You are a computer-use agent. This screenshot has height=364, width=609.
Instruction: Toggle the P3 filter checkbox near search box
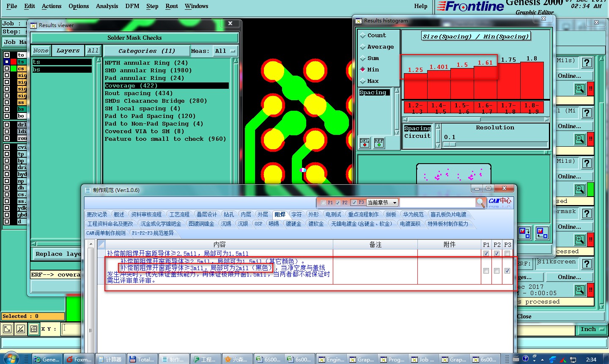pos(354,203)
